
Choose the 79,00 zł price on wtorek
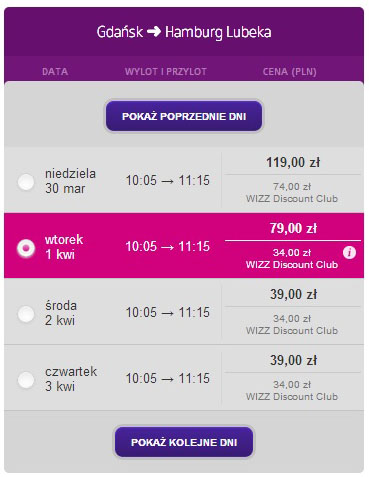pos(293,228)
